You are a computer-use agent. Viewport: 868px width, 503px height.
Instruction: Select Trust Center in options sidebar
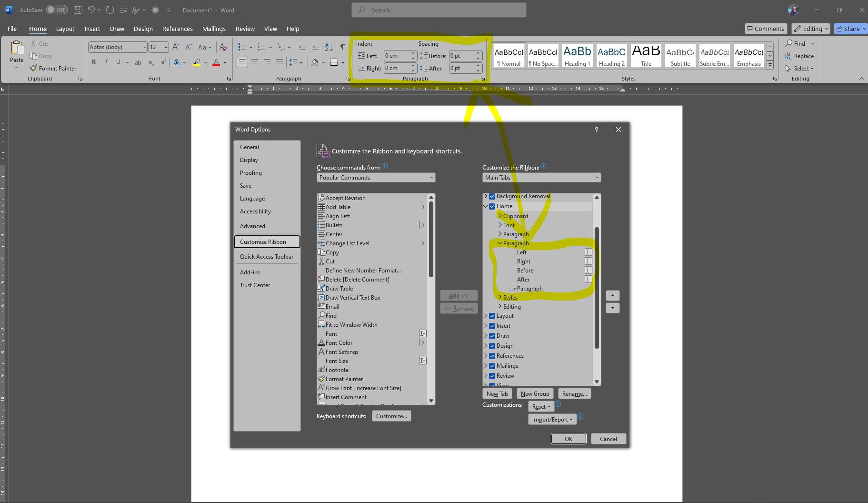pyautogui.click(x=255, y=285)
